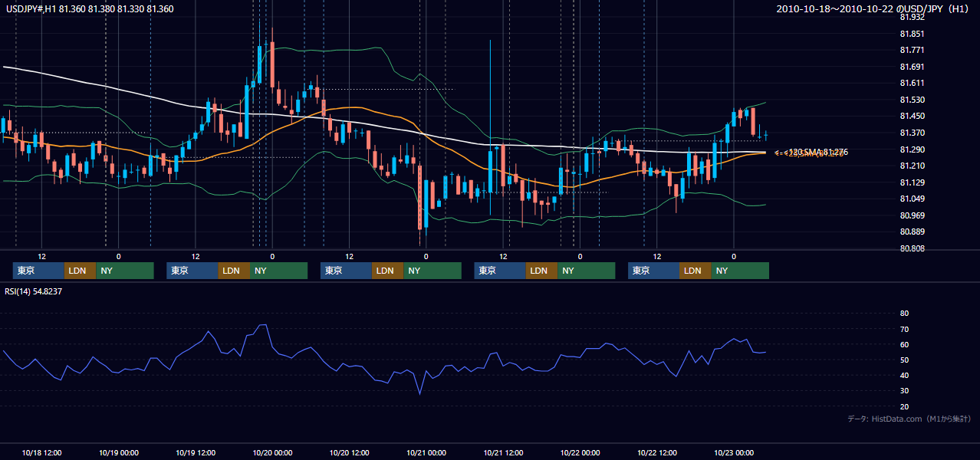
Task: Click price axis label 81.611
Action: (x=913, y=83)
